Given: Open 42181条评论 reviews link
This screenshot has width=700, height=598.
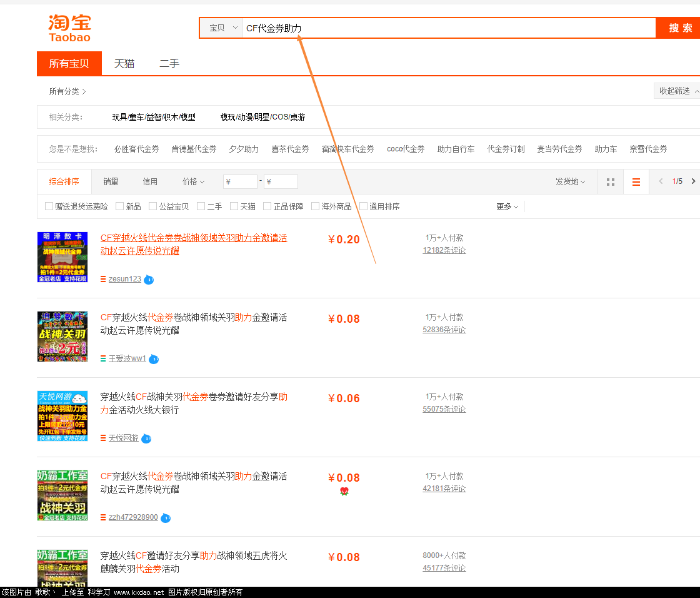Looking at the screenshot, I should click(x=444, y=489).
